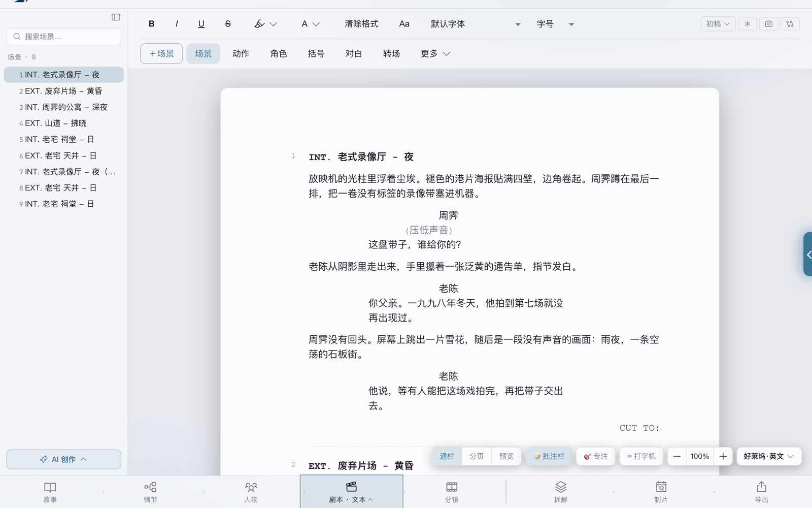This screenshot has height=508, width=812.
Task: Increase zoom with plus button
Action: [723, 456]
